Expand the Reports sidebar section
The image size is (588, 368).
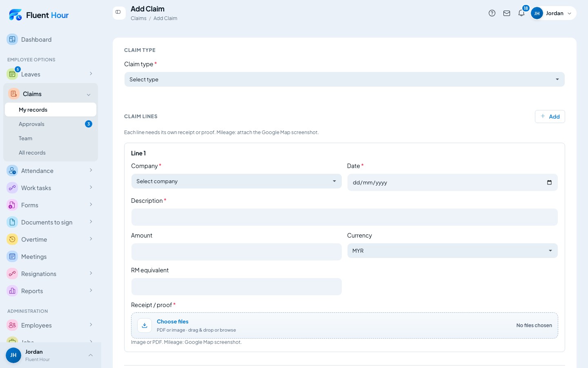pos(91,290)
